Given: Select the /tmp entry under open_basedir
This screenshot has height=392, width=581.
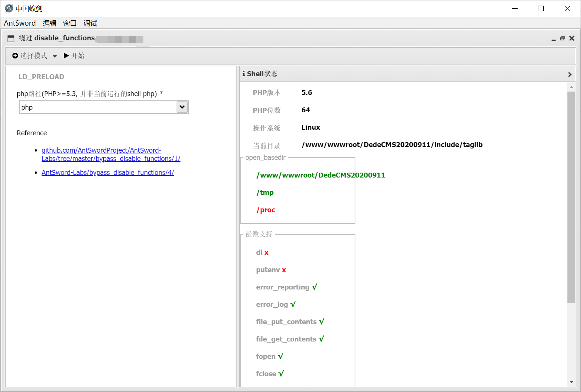Looking at the screenshot, I should tap(265, 192).
